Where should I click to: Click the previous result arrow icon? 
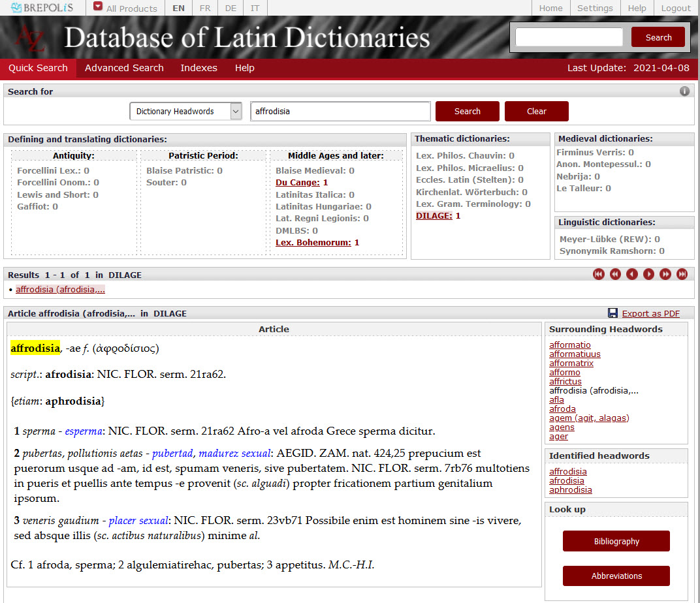pyautogui.click(x=631, y=274)
